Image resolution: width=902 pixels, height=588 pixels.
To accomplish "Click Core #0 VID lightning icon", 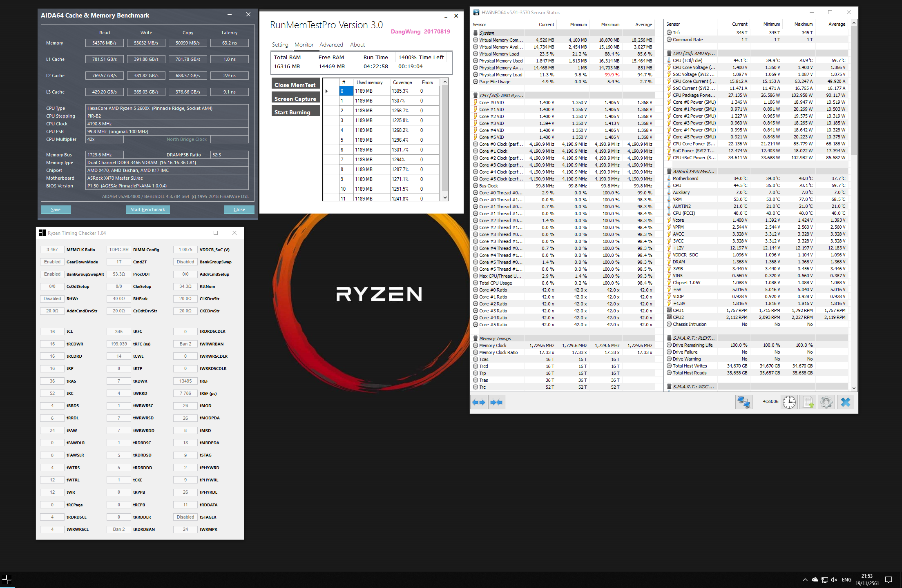I will tap(476, 102).
